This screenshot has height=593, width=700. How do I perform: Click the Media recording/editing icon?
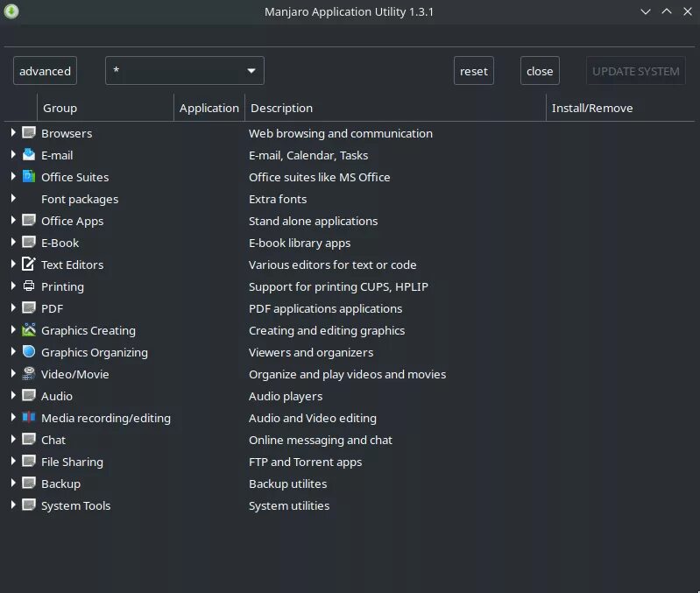[x=29, y=418]
